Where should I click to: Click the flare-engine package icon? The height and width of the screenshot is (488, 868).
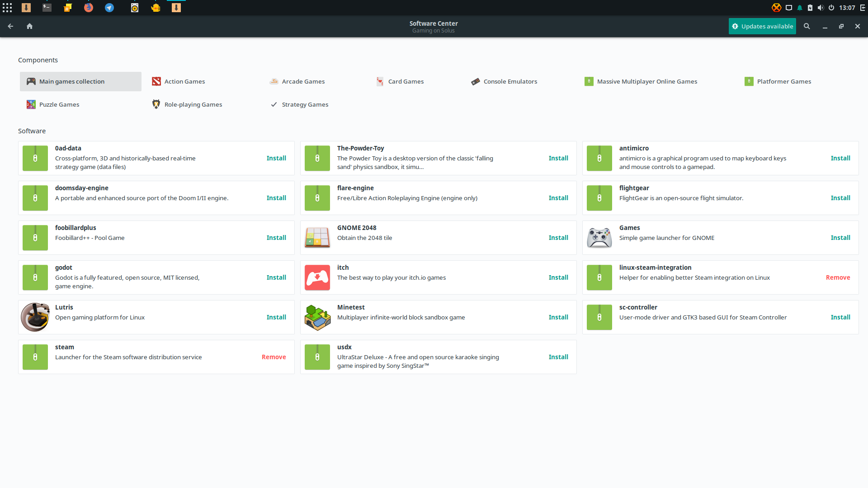pyautogui.click(x=317, y=198)
